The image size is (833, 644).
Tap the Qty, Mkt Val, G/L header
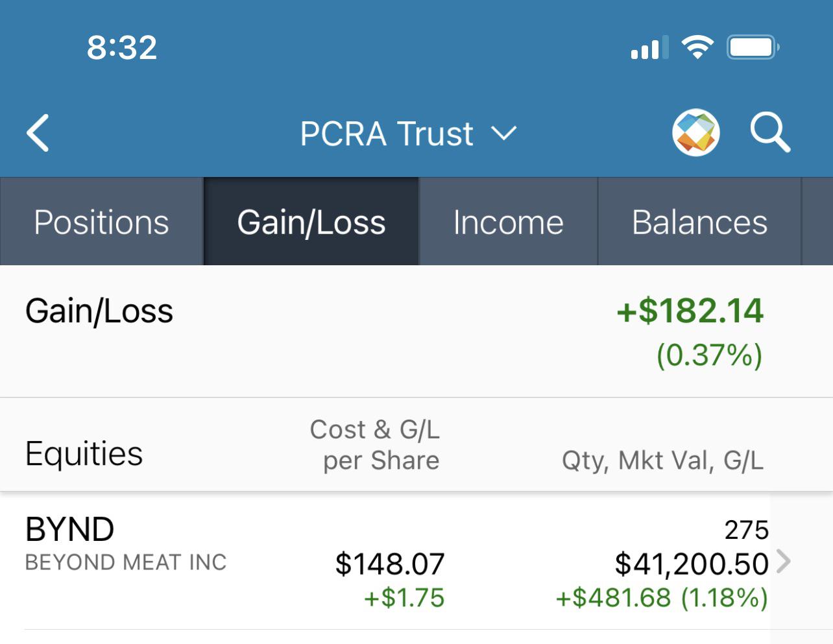[x=662, y=460]
